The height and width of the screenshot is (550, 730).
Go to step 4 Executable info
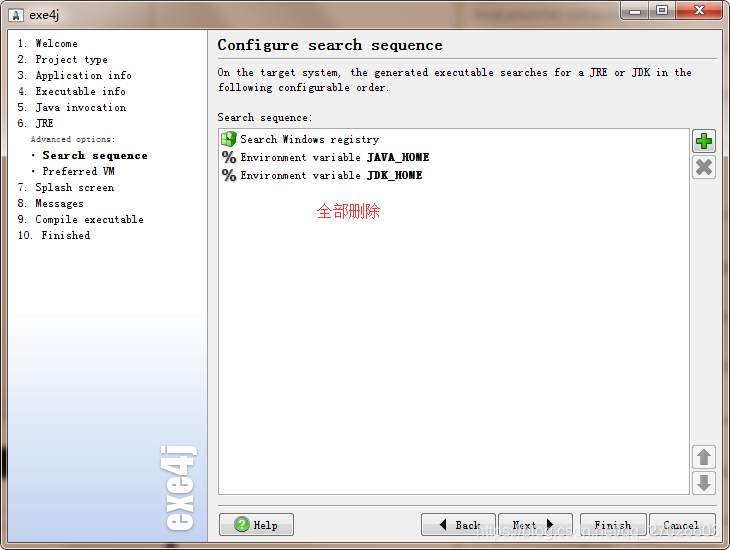[71, 91]
